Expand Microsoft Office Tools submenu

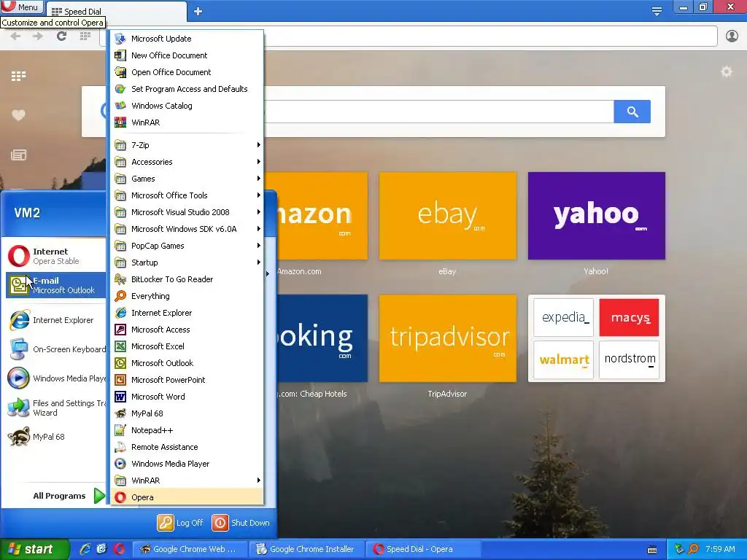tap(187, 195)
